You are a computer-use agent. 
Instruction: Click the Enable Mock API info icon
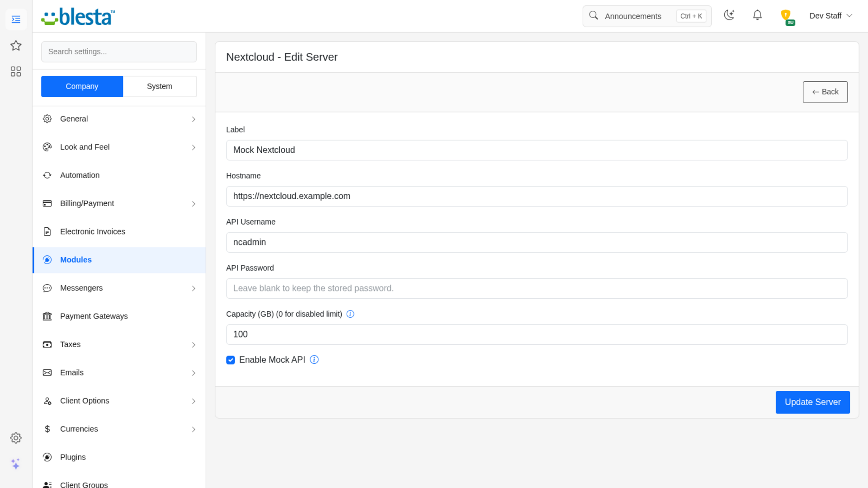[314, 360]
